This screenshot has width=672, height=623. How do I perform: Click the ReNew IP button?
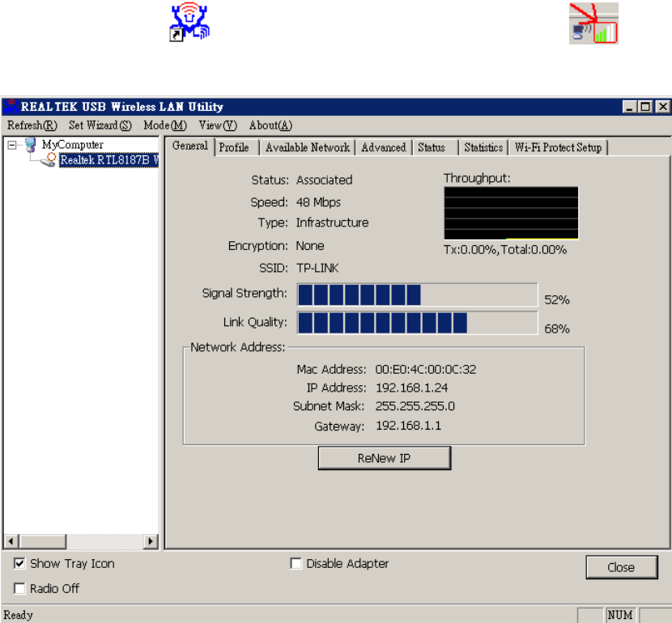click(x=385, y=458)
